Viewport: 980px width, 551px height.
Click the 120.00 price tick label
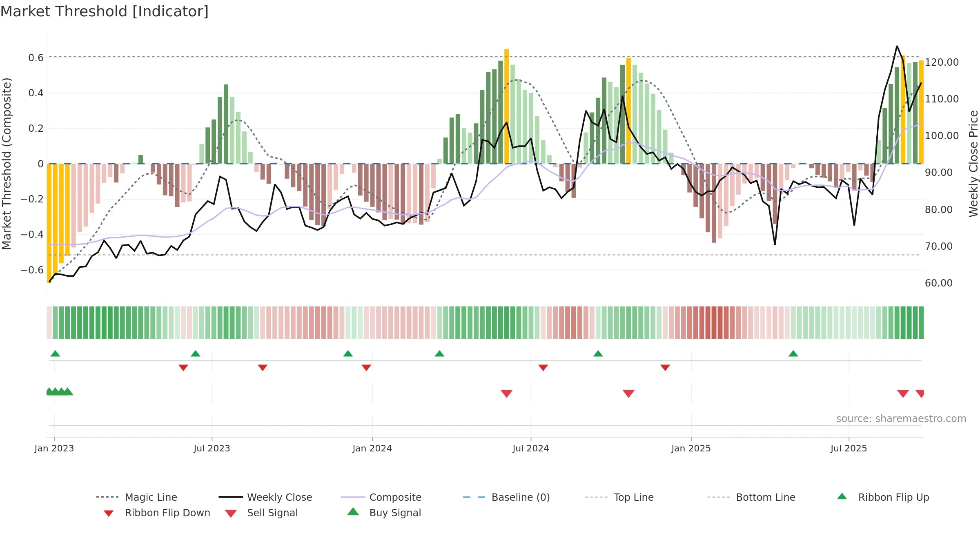point(942,62)
